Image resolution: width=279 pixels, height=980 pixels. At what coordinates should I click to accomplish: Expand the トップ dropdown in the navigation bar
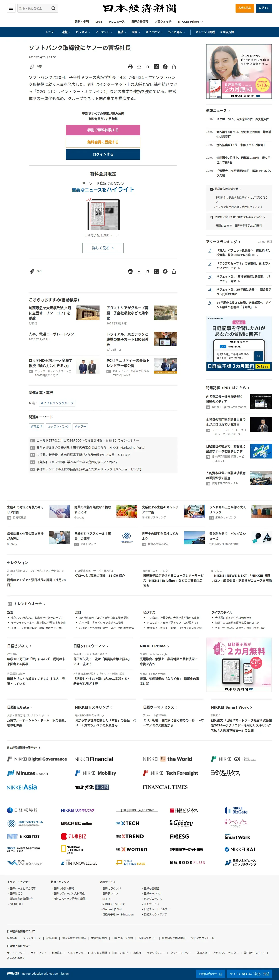[x=51, y=32]
